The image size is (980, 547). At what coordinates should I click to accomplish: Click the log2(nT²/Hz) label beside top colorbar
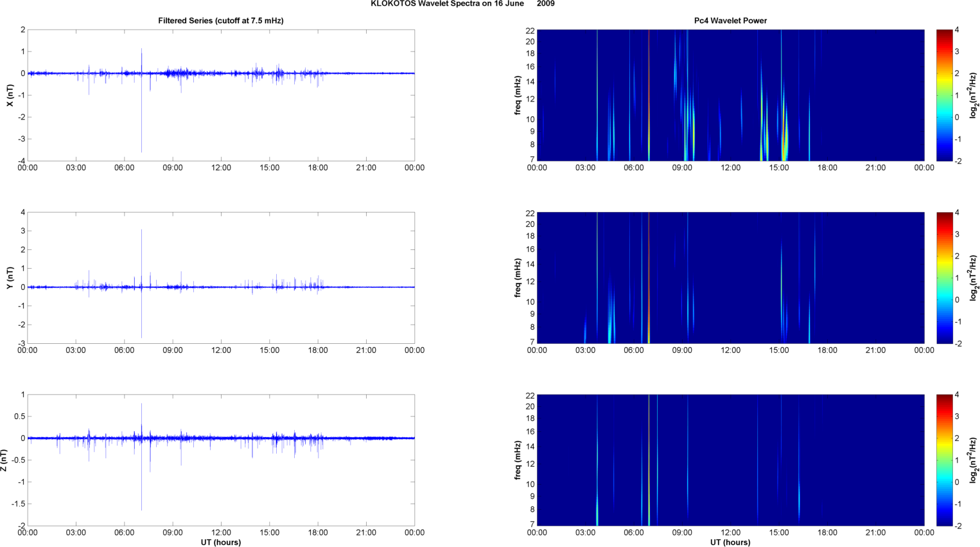973,95
